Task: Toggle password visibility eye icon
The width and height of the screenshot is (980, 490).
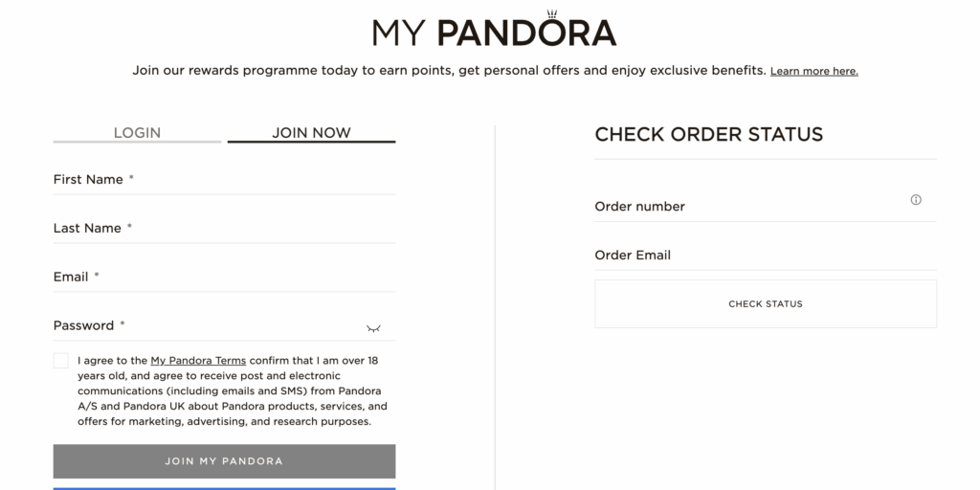Action: [373, 329]
